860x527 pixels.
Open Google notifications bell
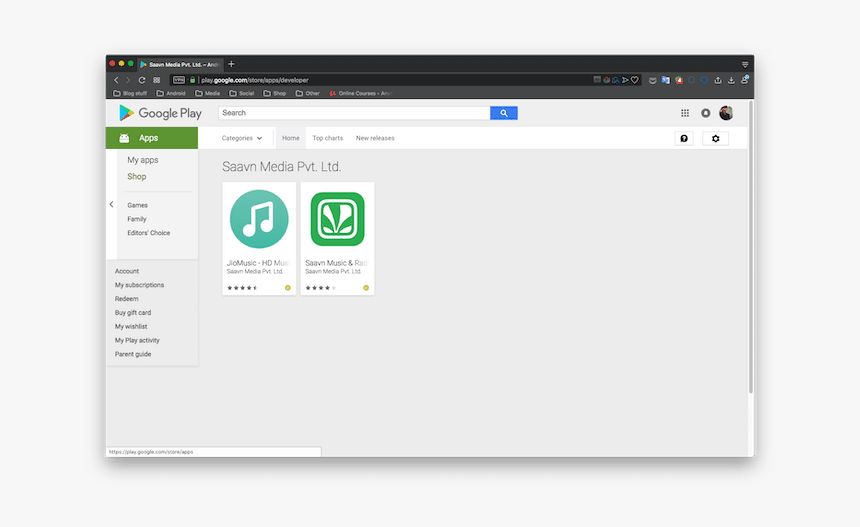pos(705,113)
